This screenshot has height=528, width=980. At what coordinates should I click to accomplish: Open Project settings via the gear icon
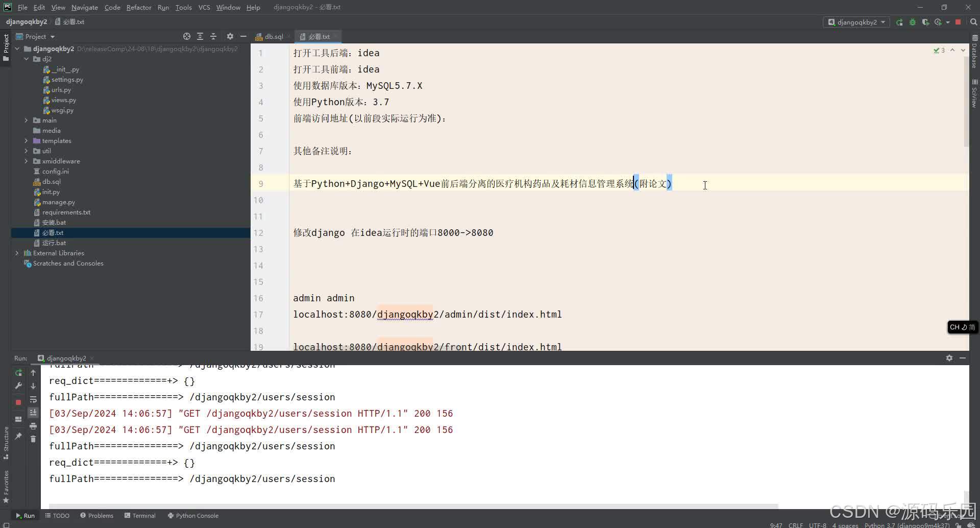(x=230, y=36)
